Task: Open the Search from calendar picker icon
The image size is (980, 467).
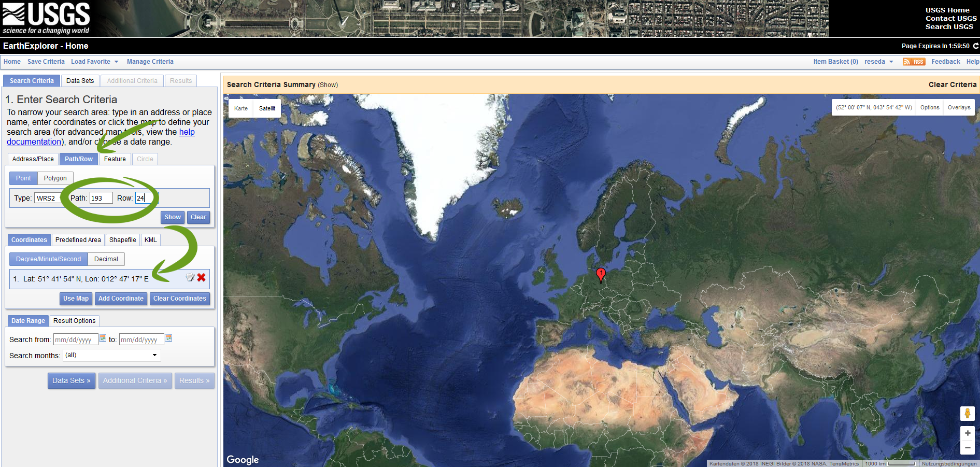Action: click(x=103, y=338)
